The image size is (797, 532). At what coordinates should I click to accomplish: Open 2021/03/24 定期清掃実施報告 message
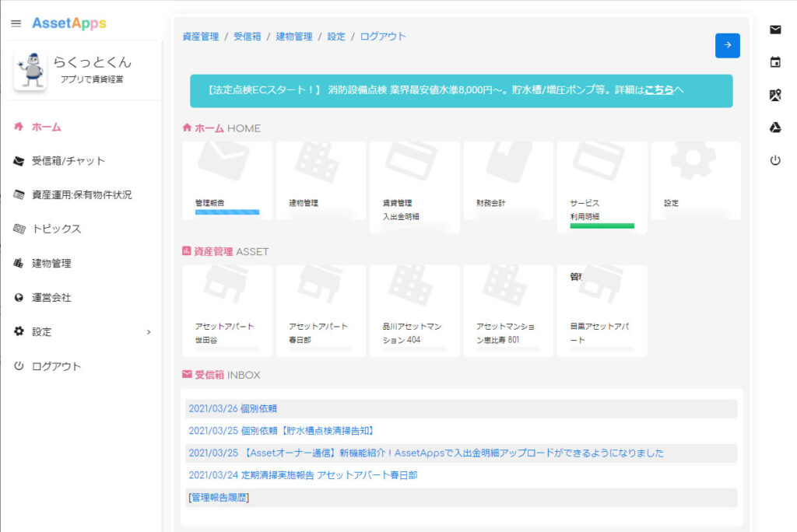303,475
